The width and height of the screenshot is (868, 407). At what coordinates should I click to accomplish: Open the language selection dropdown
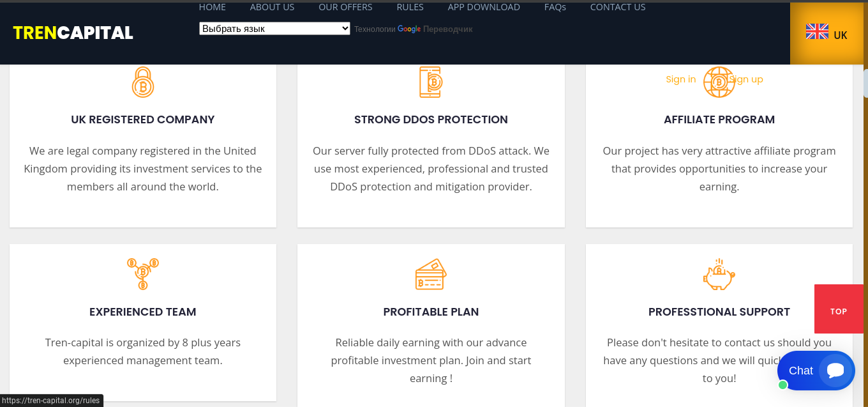tap(274, 29)
